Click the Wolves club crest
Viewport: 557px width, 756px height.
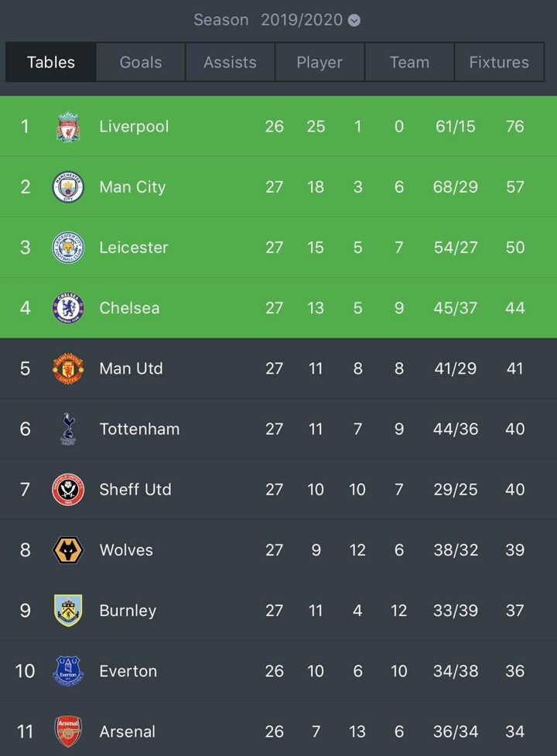(x=68, y=550)
